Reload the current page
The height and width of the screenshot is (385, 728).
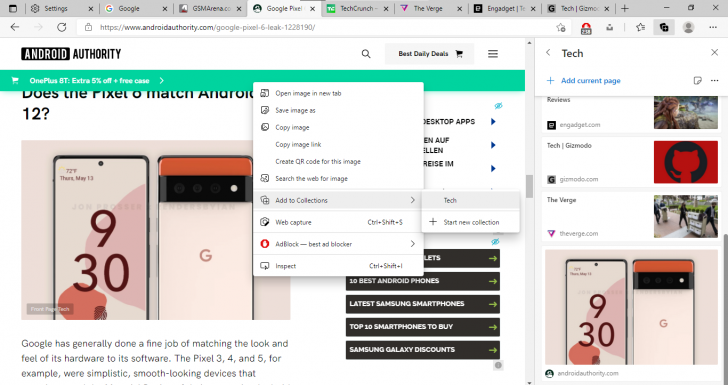(x=61, y=27)
